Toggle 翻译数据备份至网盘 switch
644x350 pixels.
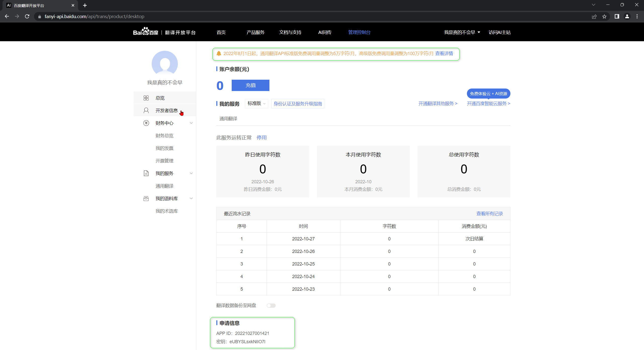271,305
